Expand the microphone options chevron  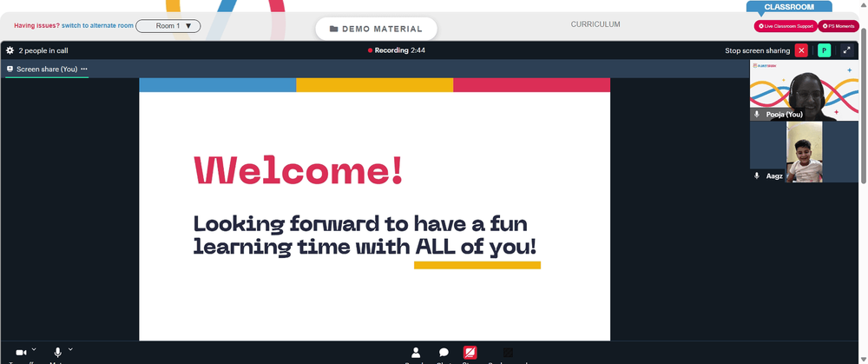(x=70, y=349)
